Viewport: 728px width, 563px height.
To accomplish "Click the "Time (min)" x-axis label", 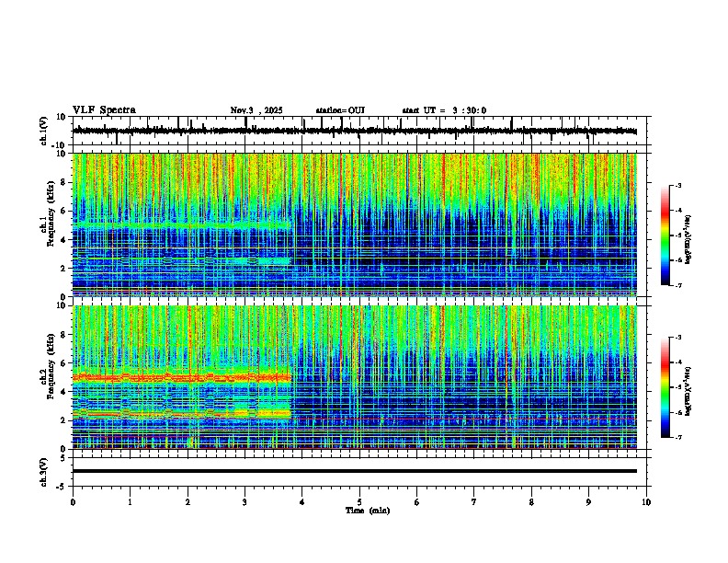I will (x=368, y=511).
